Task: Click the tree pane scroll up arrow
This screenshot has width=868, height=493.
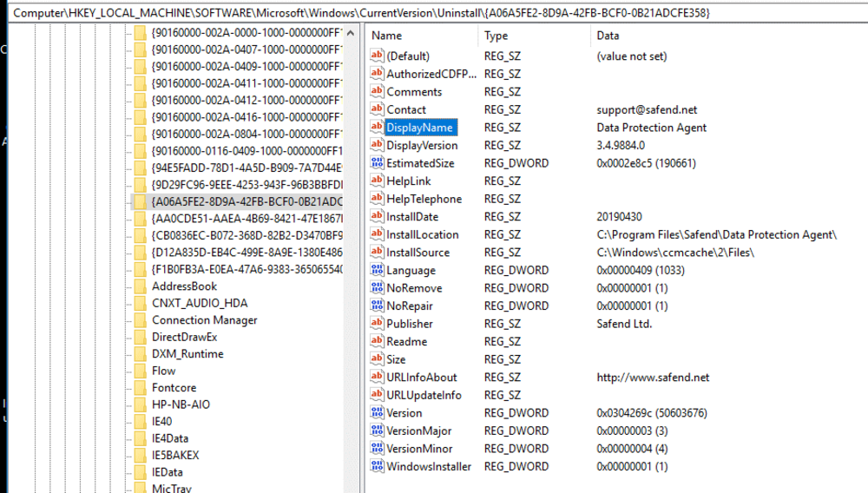Action: (351, 33)
